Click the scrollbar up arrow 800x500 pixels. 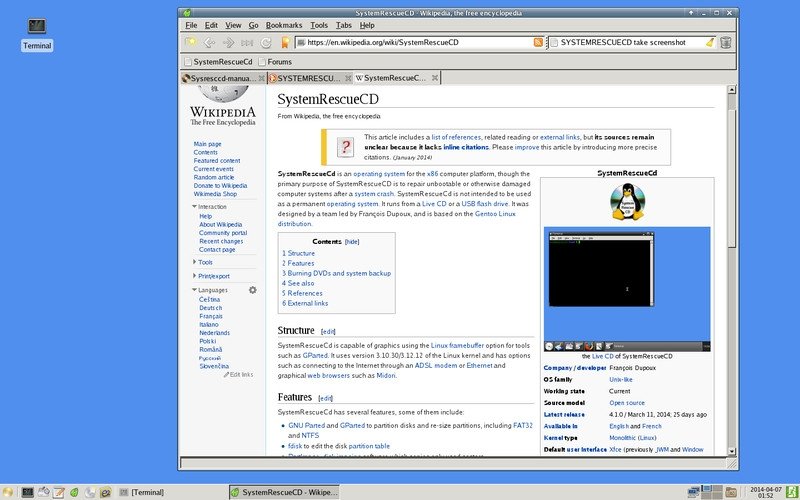tap(732, 90)
